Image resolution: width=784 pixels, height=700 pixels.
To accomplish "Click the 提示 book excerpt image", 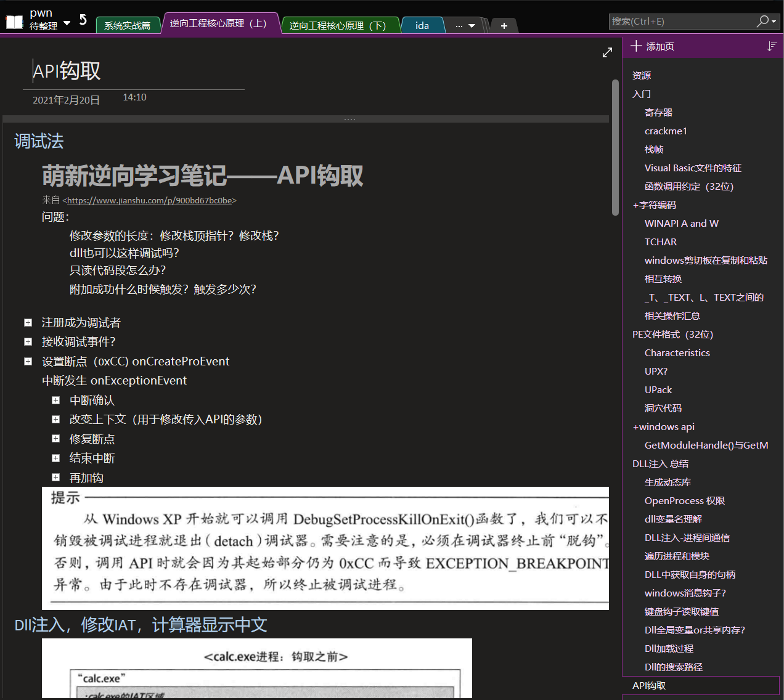I will pos(325,548).
